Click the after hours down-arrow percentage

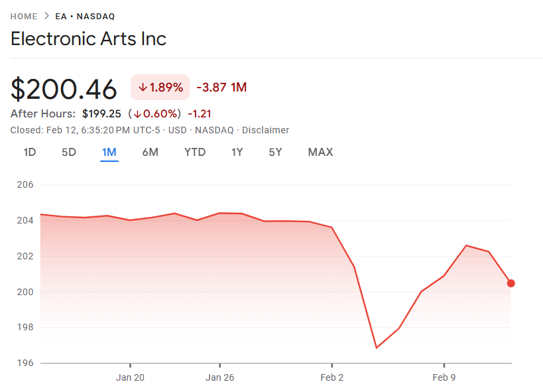click(x=154, y=114)
